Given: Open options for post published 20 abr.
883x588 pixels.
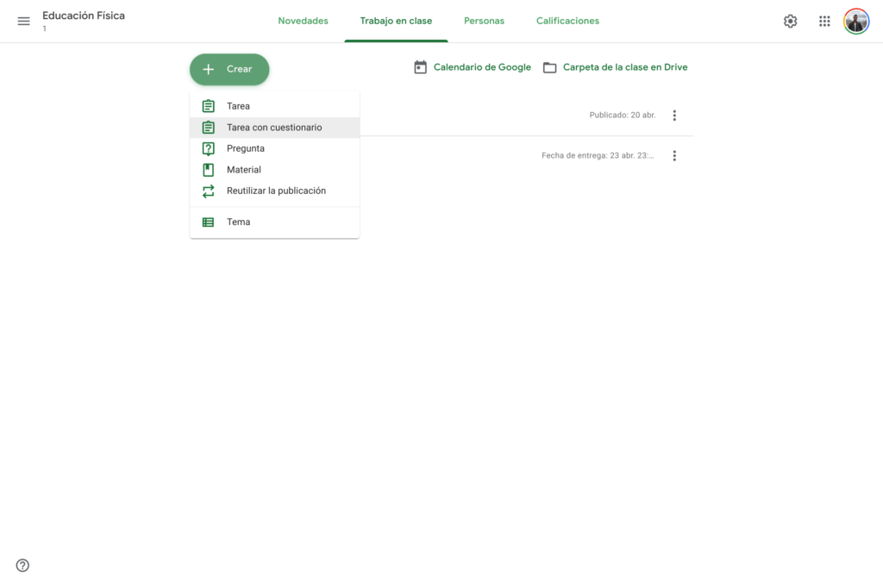Looking at the screenshot, I should 674,116.
